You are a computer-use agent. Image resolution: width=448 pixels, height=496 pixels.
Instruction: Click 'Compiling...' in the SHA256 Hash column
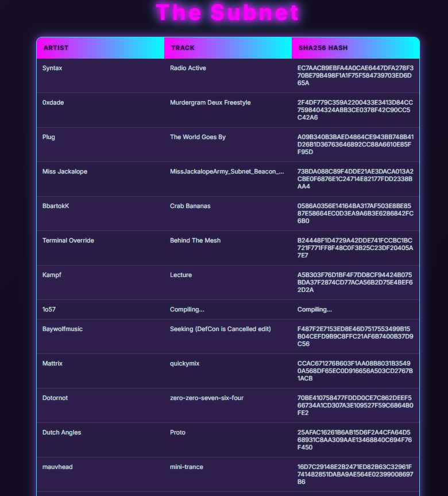(315, 309)
